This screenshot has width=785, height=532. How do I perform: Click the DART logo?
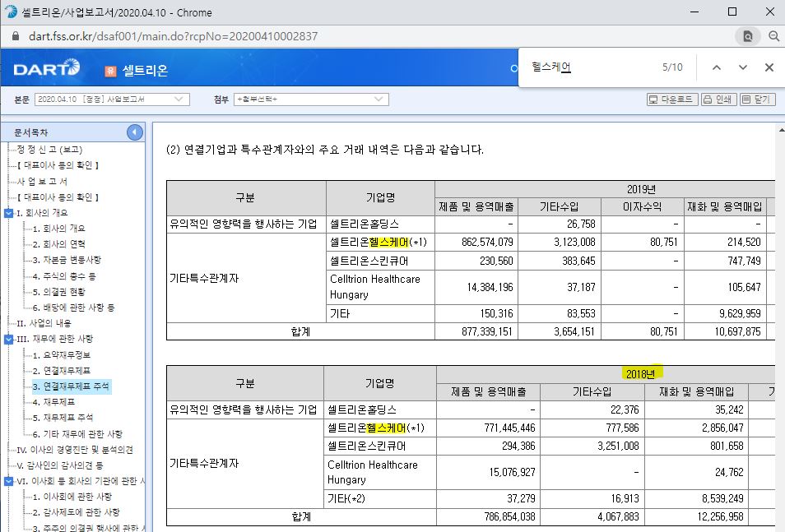coord(47,67)
